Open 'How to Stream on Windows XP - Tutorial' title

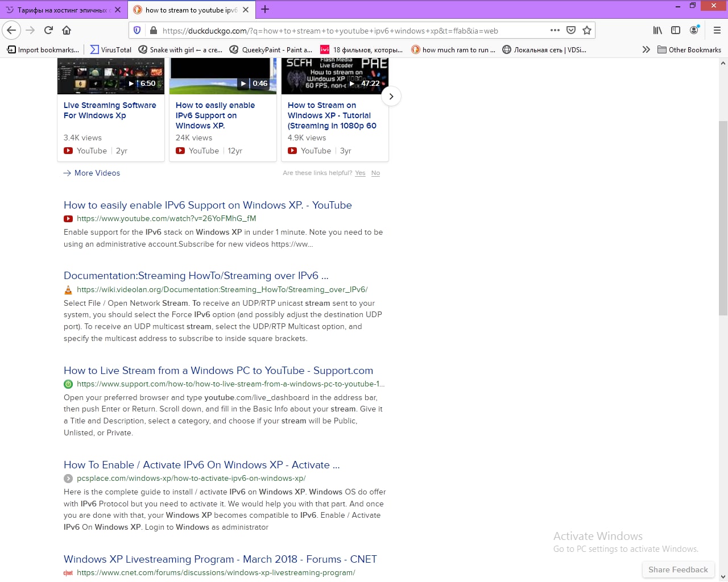332,115
